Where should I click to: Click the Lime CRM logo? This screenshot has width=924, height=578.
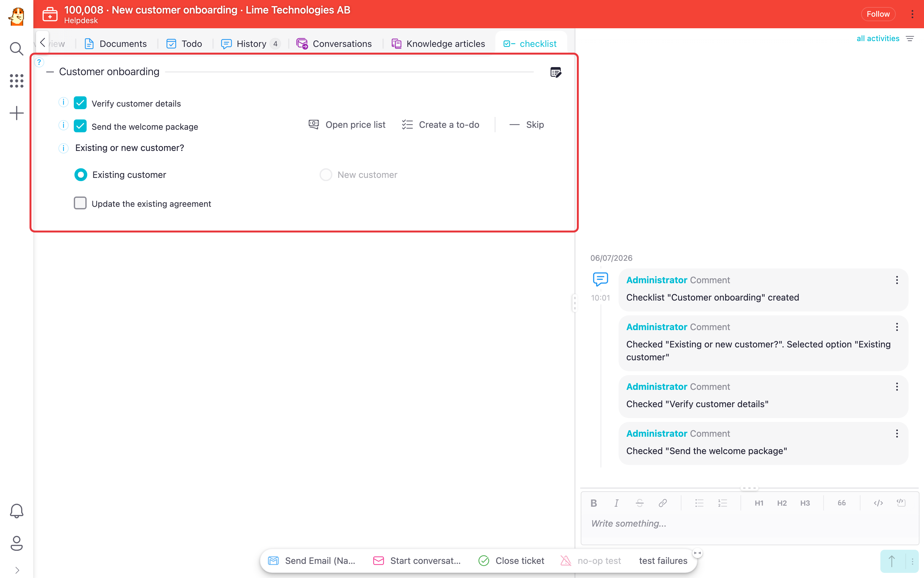[16, 16]
